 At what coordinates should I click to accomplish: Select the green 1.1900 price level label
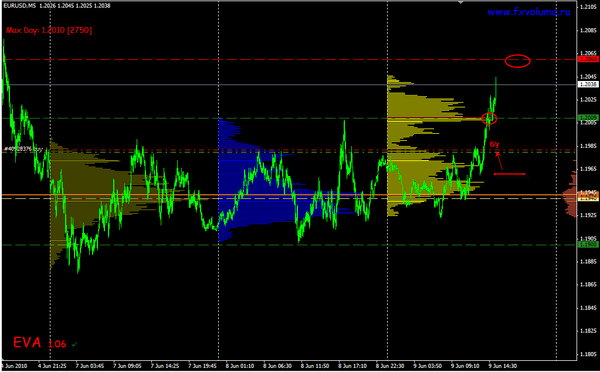(x=587, y=245)
